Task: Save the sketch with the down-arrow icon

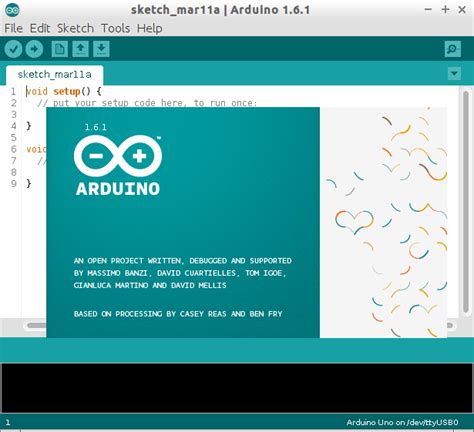Action: [101, 49]
